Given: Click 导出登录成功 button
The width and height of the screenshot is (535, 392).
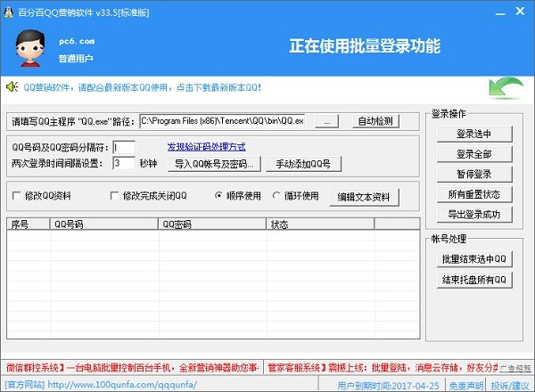Looking at the screenshot, I should click(474, 215).
